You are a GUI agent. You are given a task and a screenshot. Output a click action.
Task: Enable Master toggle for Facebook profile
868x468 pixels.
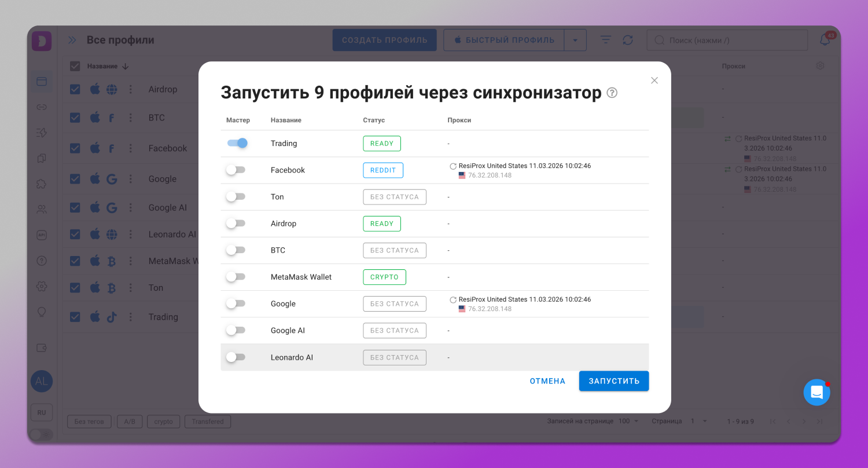[x=236, y=170]
